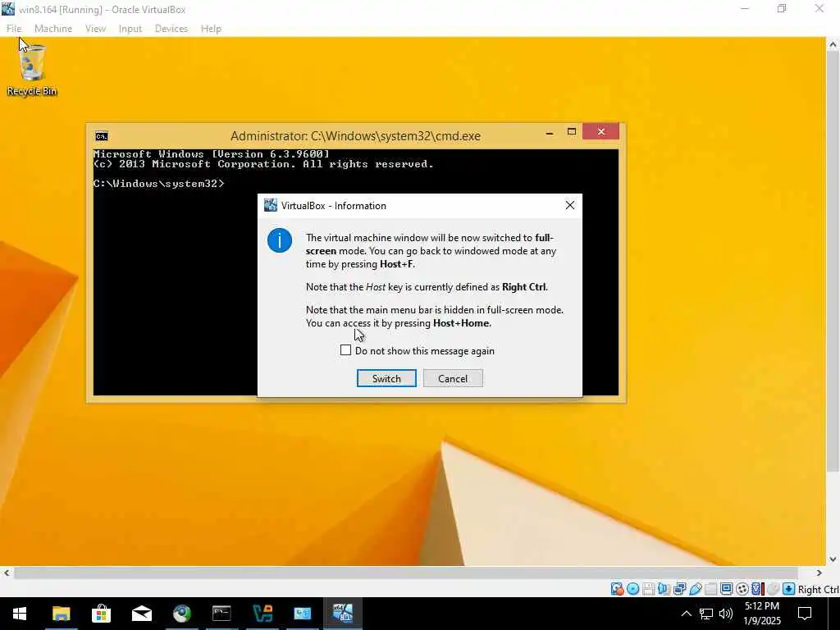Open the File menu
The image size is (840, 630).
(14, 29)
